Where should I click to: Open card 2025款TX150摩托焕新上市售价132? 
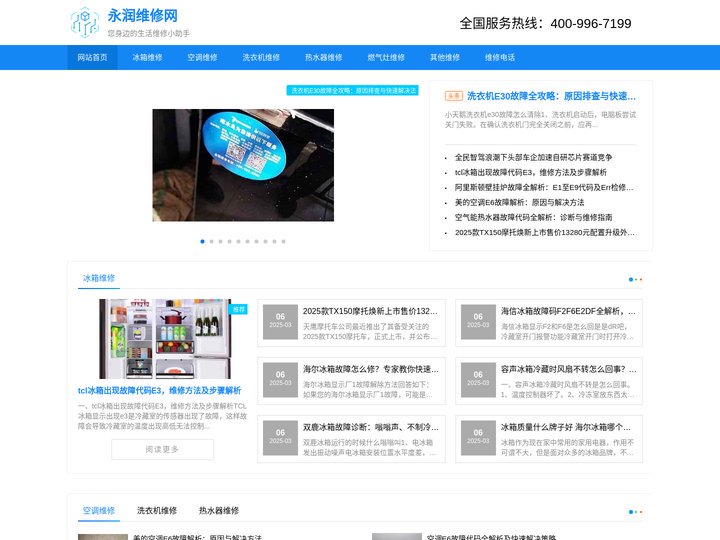[x=351, y=323]
